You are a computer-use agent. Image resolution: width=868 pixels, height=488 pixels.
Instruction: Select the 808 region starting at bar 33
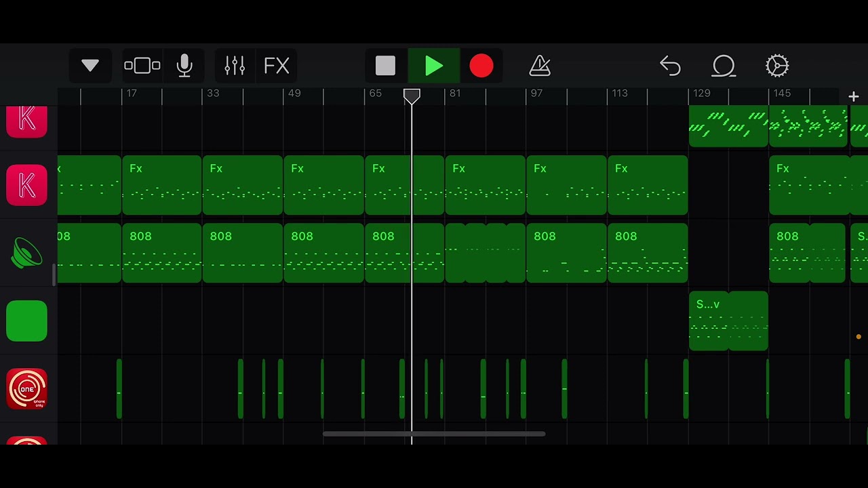coord(242,253)
